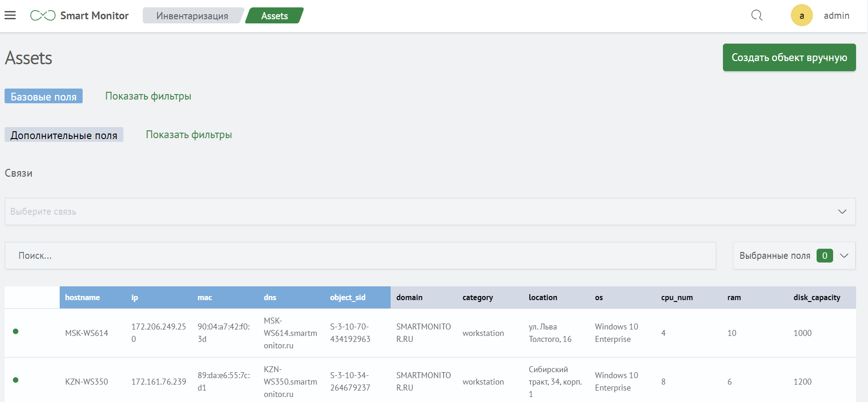Sort by object_sid column header

click(348, 297)
